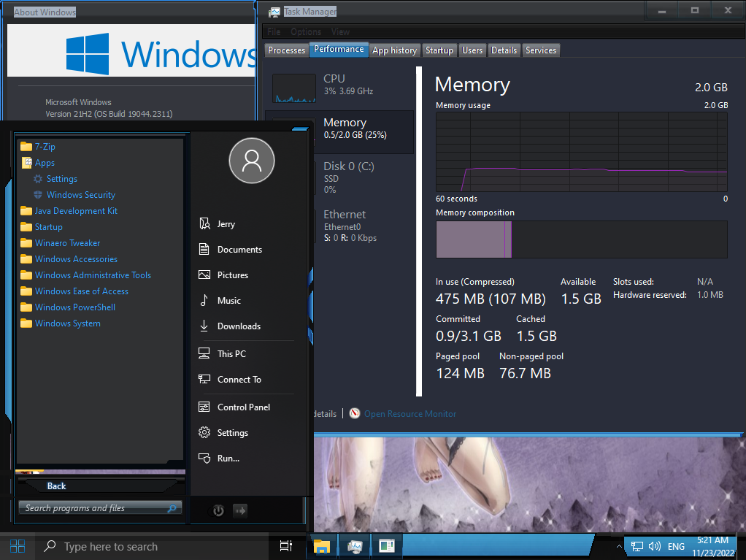Open the Details tab
The width and height of the screenshot is (746, 560).
[504, 50]
